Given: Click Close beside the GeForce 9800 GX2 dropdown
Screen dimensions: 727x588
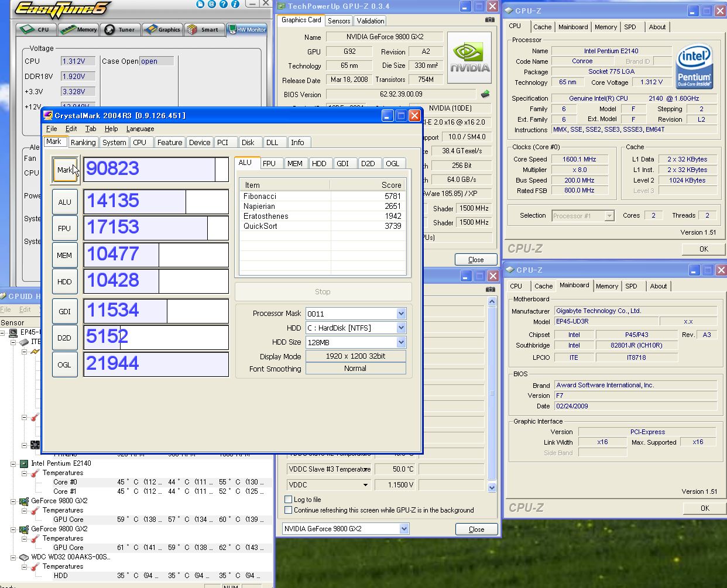Looking at the screenshot, I should (x=476, y=529).
